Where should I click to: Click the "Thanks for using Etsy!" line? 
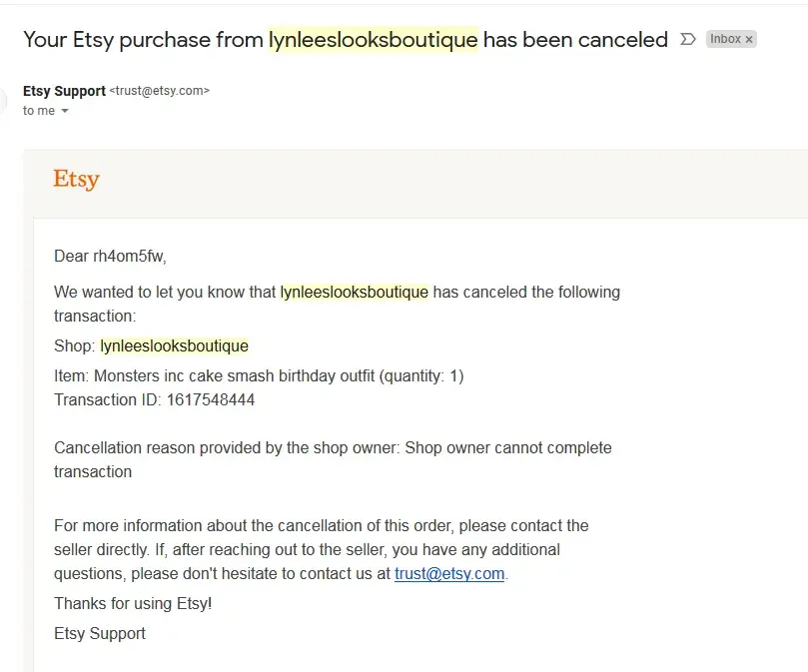pos(133,604)
